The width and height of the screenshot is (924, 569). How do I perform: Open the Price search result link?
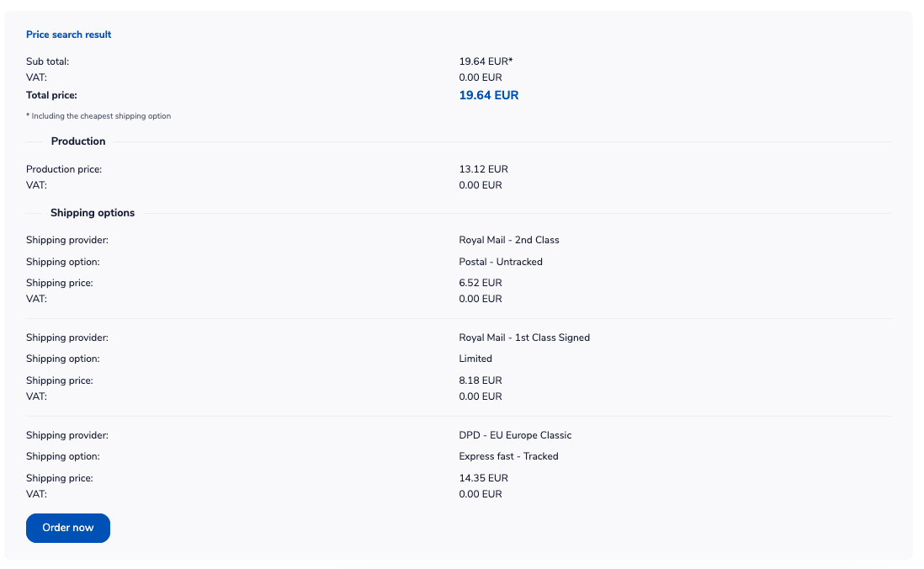click(x=68, y=35)
